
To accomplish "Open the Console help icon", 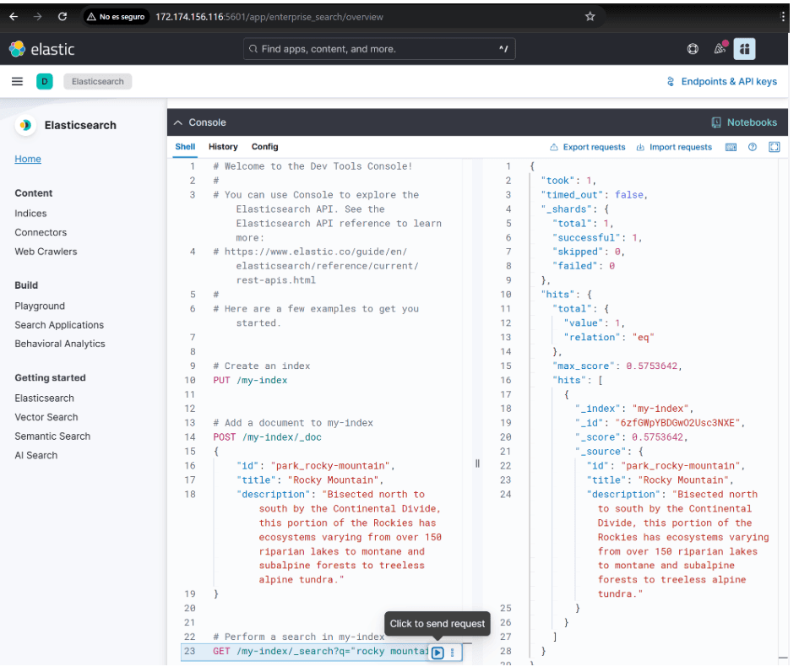I will pyautogui.click(x=752, y=146).
